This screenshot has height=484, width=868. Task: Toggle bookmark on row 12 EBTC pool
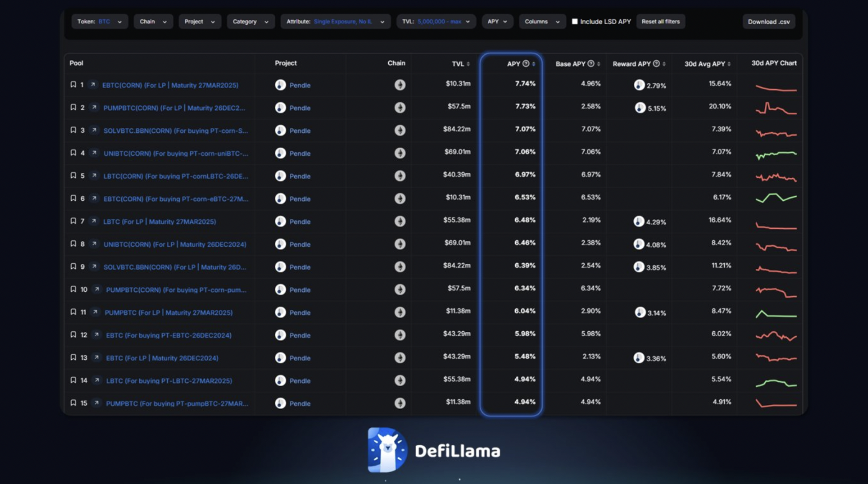click(73, 335)
